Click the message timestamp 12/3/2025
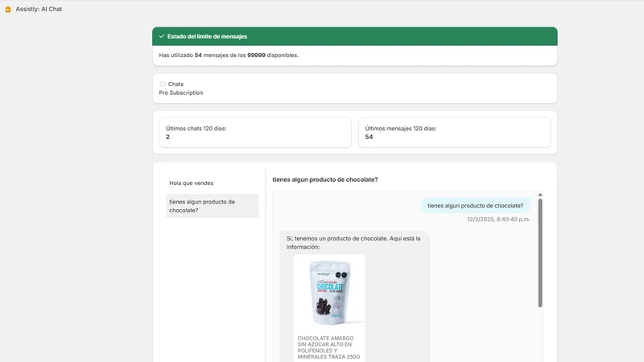The image size is (644, 362). point(498,220)
